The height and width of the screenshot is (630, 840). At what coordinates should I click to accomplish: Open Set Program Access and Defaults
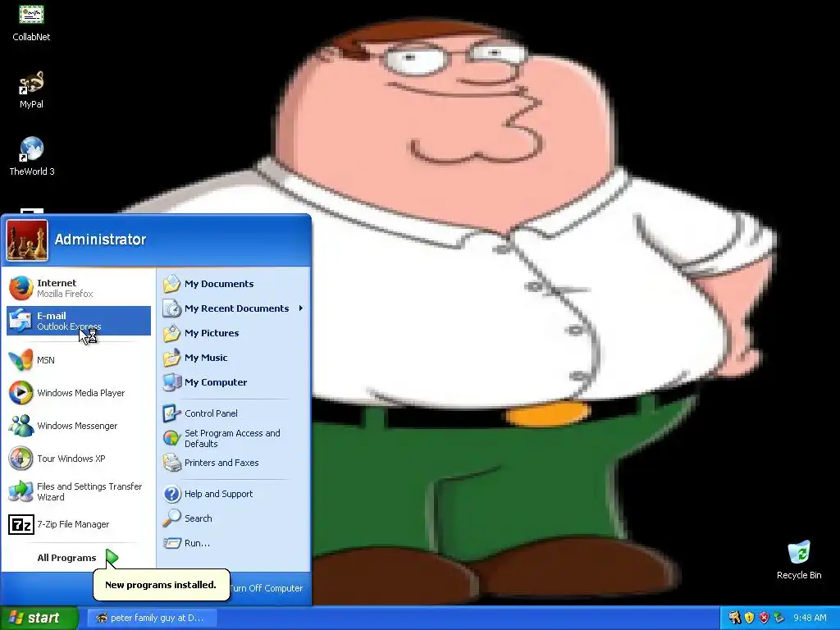(x=233, y=438)
